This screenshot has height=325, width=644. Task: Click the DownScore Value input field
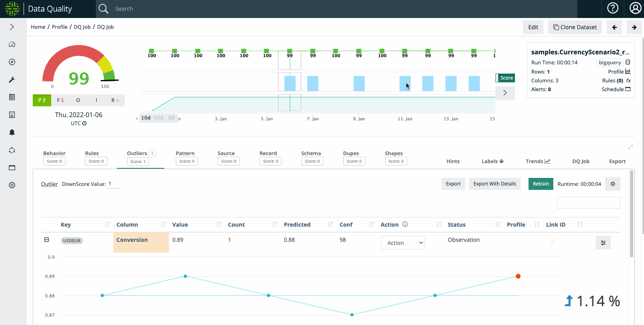click(113, 184)
